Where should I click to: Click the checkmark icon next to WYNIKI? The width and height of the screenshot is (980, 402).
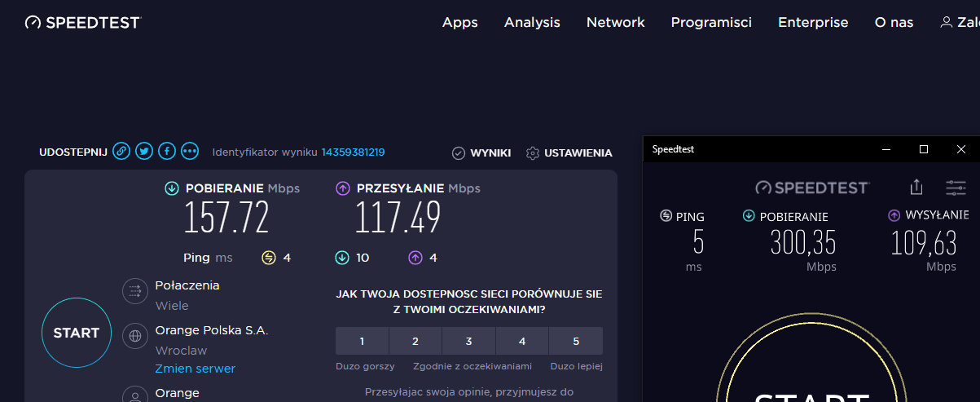459,153
